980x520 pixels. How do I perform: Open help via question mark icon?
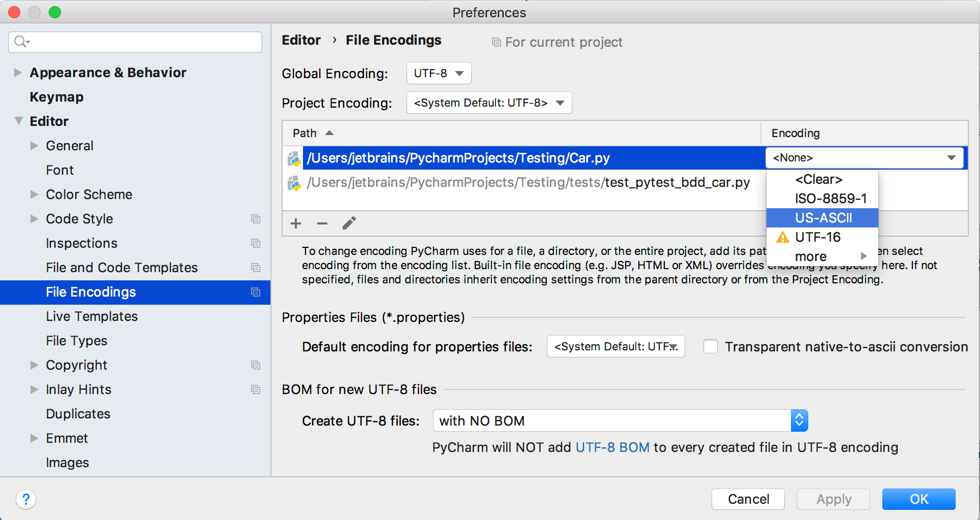(26, 499)
